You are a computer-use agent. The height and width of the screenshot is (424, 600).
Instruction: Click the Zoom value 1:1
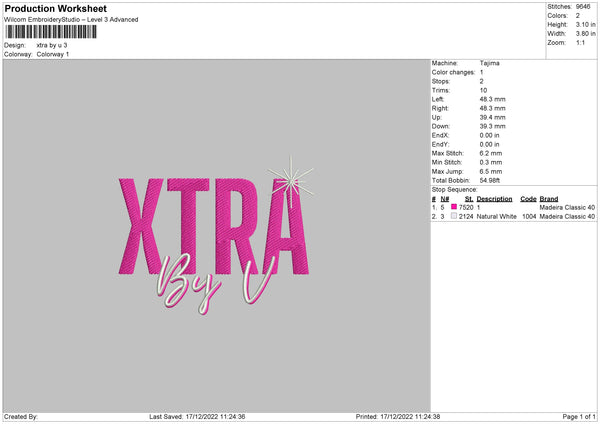coord(580,43)
